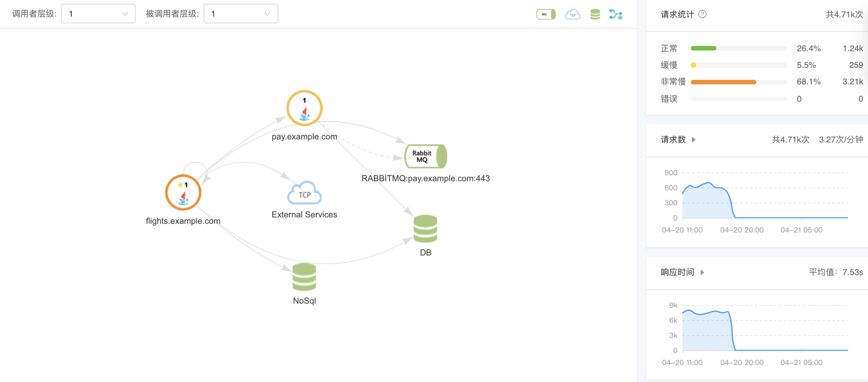Screen dimensions: 868x382
Task: Toggle the TCP cloud filter
Action: point(572,14)
